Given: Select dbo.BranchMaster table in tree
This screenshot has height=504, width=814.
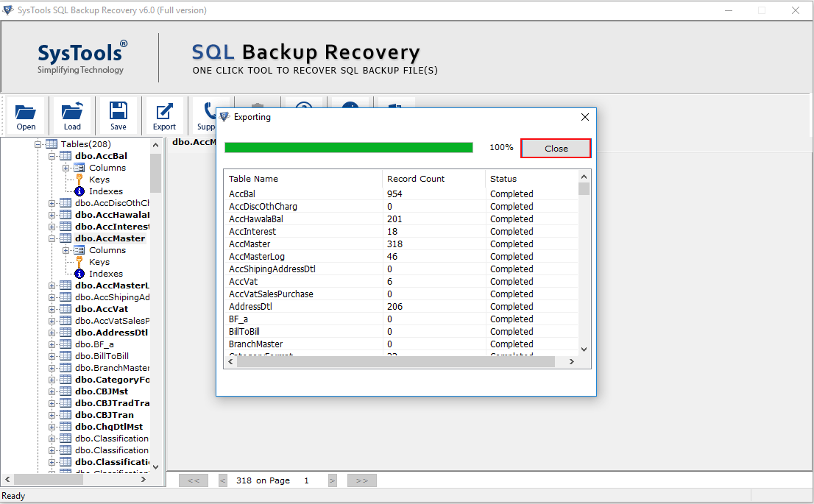Looking at the screenshot, I should 112,368.
